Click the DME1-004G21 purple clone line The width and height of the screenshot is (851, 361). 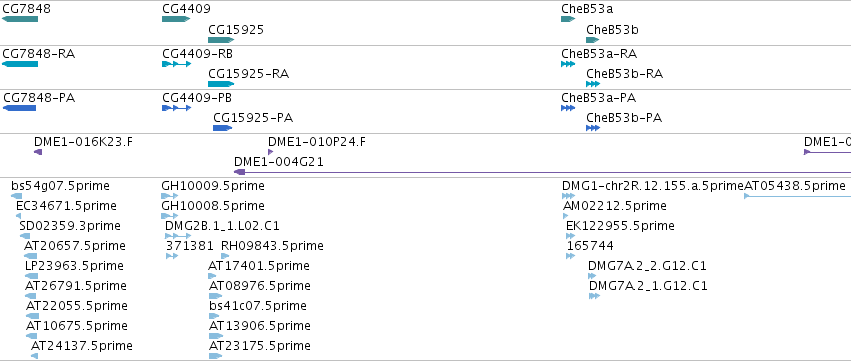[542, 172]
